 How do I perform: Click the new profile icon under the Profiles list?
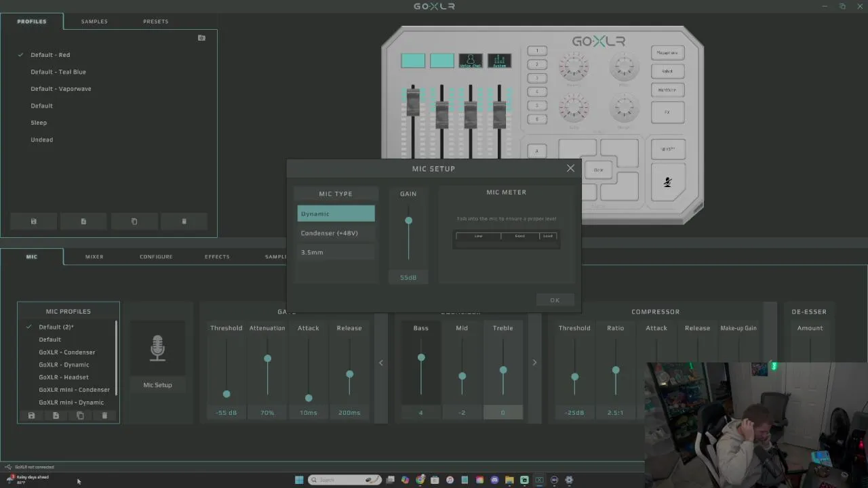point(83,222)
